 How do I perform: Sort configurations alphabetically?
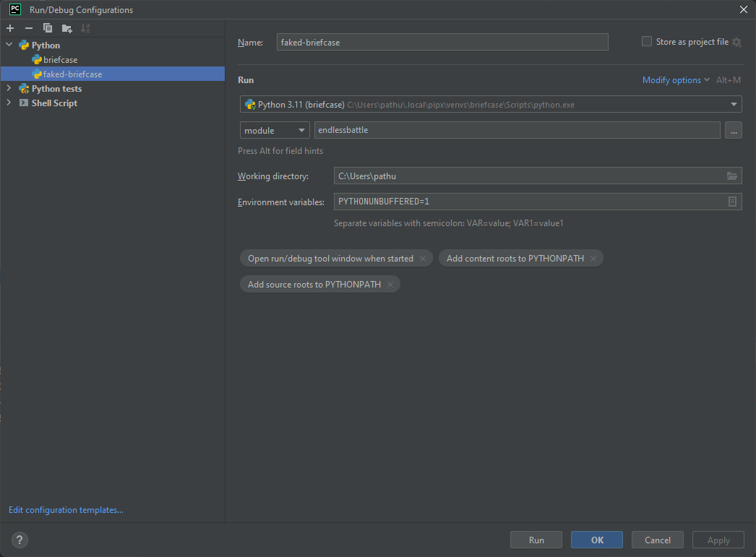click(x=85, y=27)
